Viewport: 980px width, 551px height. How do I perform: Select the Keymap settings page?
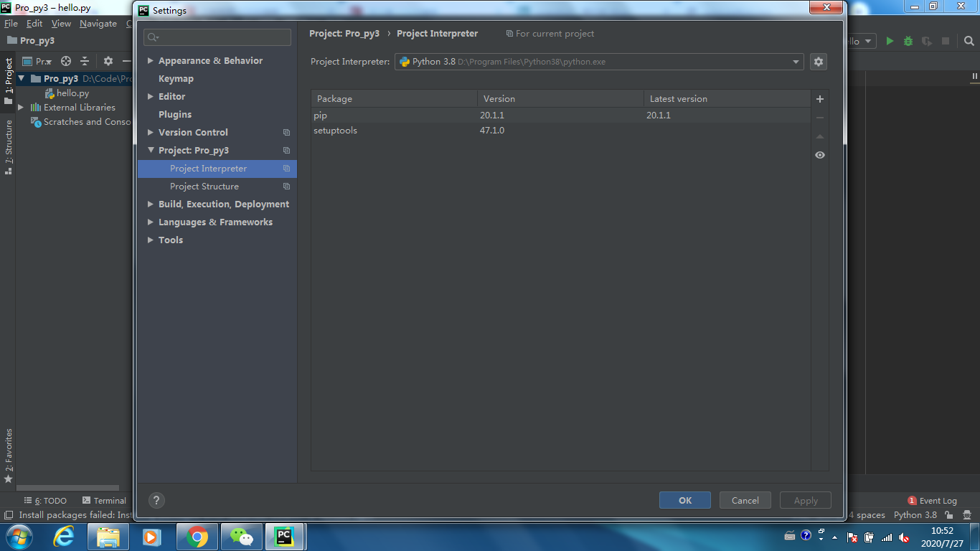click(176, 79)
